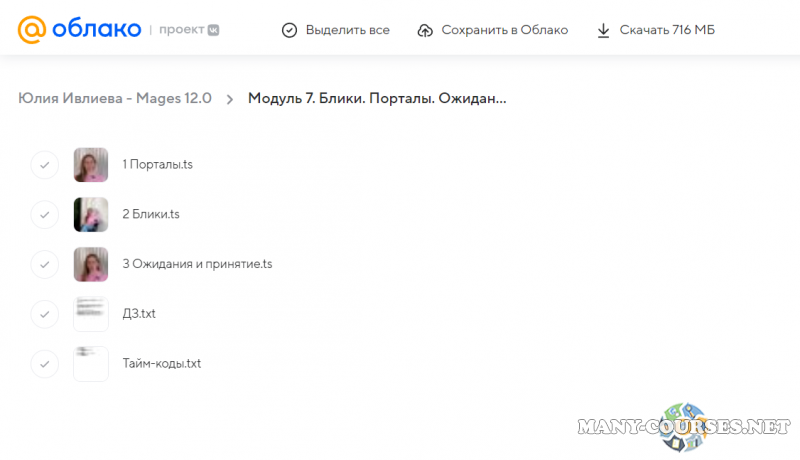Toggle the checkbox for ДЗ.txt
The width and height of the screenshot is (800, 460).
click(45, 314)
